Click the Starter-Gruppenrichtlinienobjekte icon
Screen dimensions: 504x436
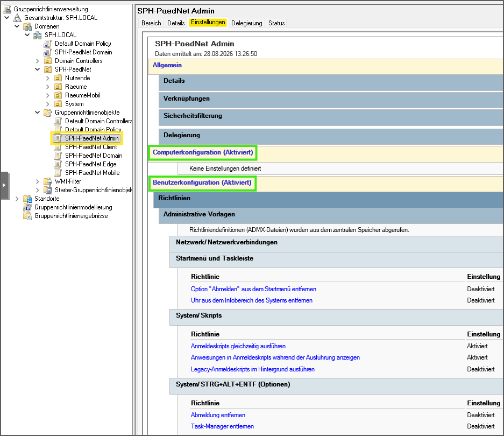pyautogui.click(x=48, y=190)
